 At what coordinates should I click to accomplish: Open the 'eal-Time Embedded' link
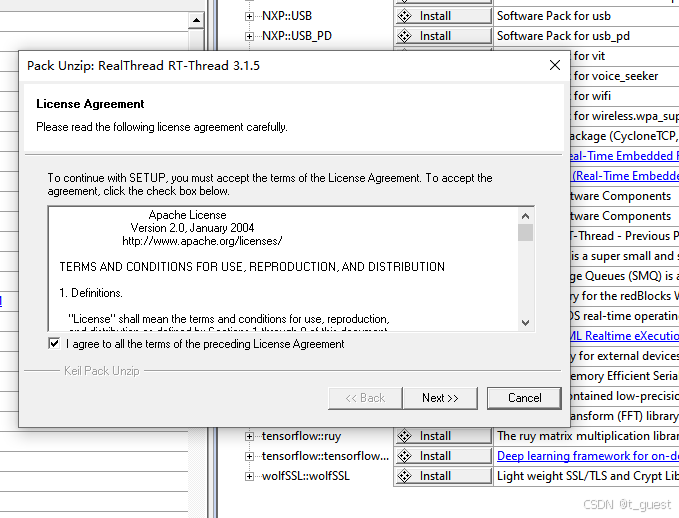(624, 156)
